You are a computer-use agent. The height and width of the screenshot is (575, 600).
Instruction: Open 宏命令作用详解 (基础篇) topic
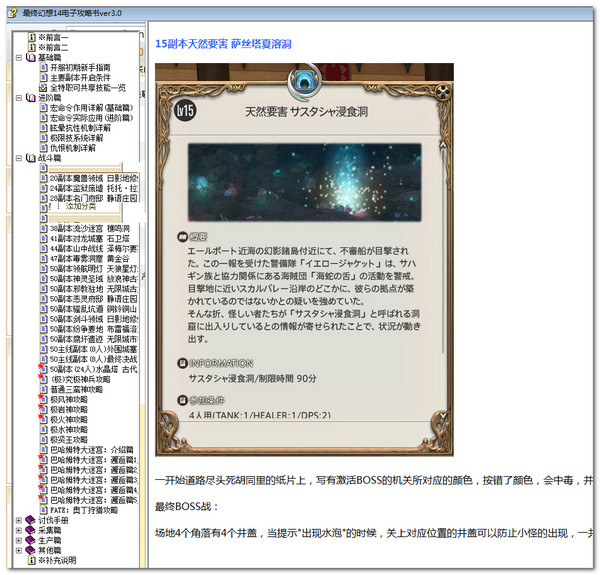[91, 108]
